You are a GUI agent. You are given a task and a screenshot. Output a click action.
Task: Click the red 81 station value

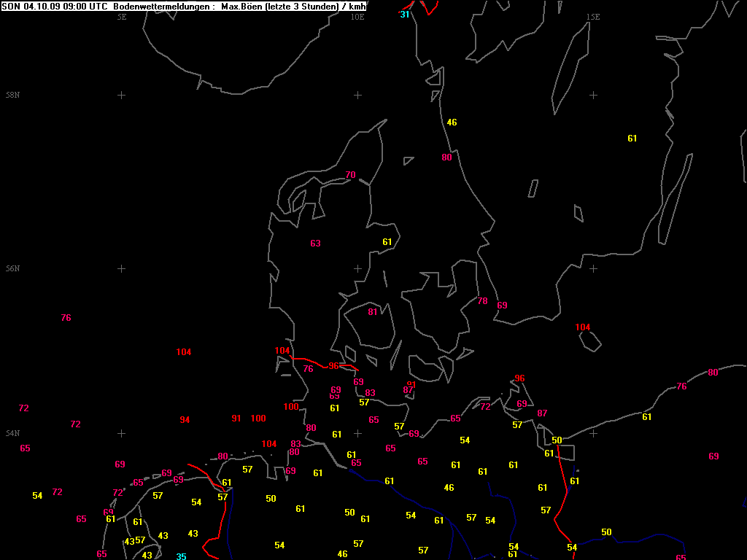coord(373,312)
